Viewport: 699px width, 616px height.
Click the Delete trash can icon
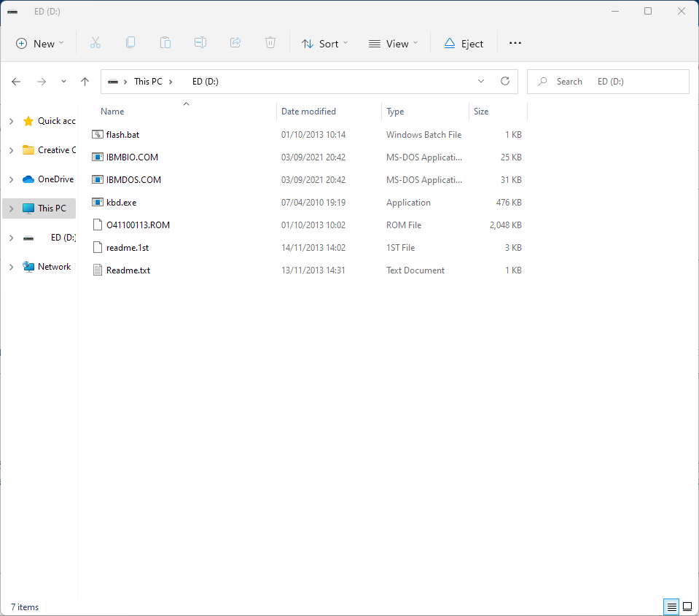point(270,43)
